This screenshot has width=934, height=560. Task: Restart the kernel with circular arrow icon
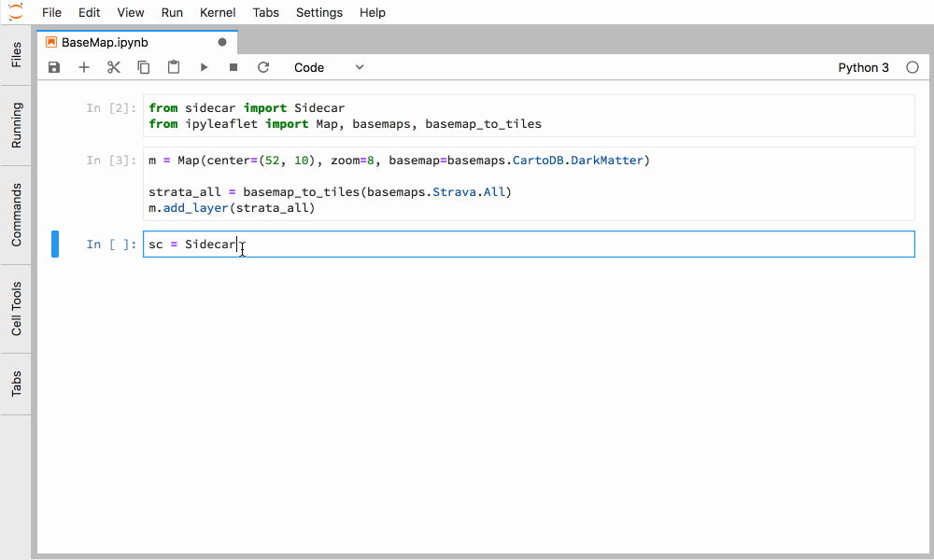click(x=263, y=67)
